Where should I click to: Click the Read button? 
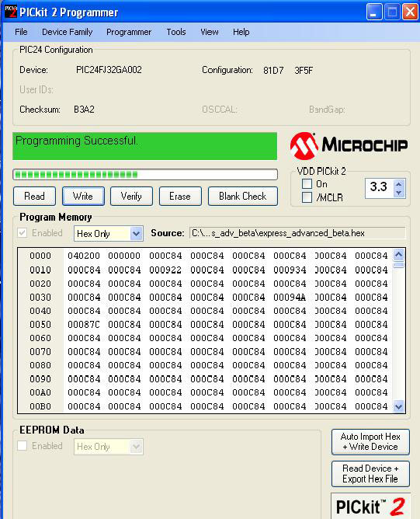click(34, 197)
